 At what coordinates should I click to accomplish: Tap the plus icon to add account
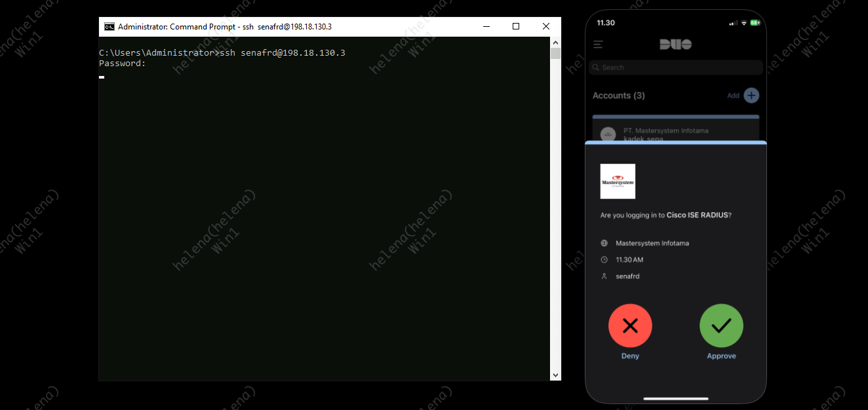pyautogui.click(x=751, y=96)
